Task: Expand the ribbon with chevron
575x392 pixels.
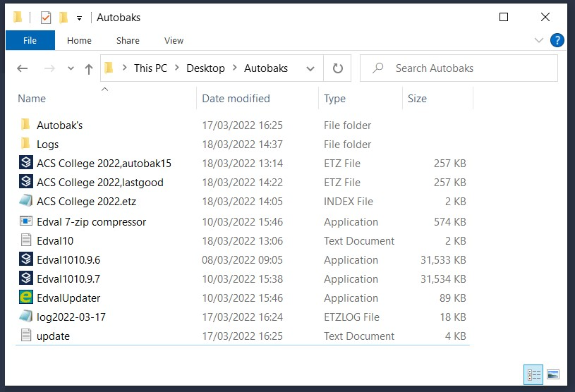Action: point(540,40)
